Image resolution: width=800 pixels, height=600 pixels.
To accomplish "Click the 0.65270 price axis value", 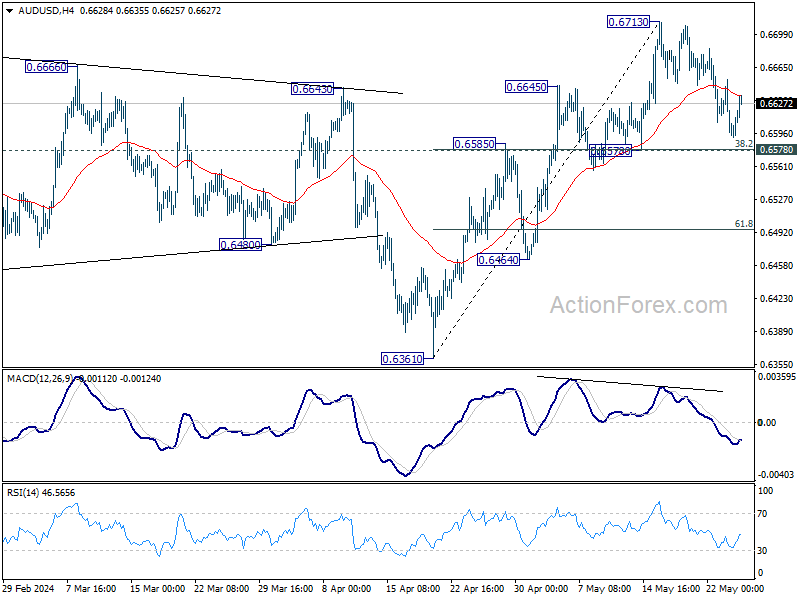I will (777, 199).
